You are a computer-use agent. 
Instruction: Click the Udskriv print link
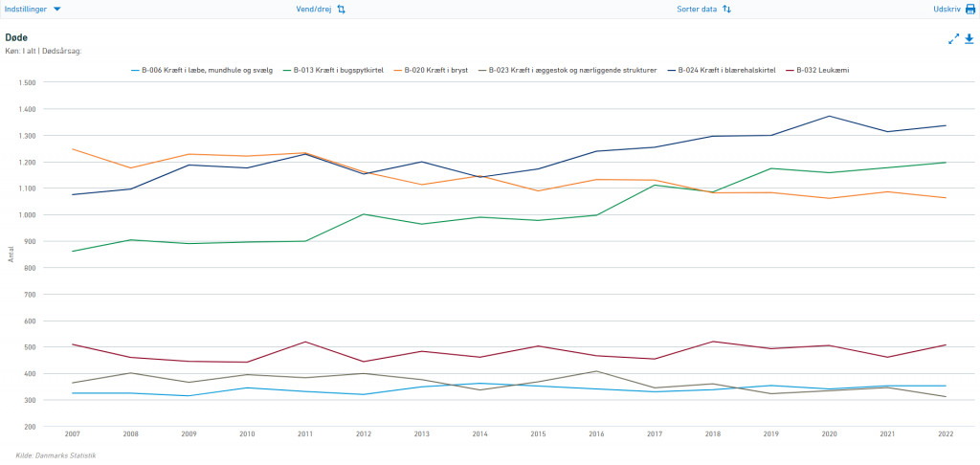tap(946, 9)
